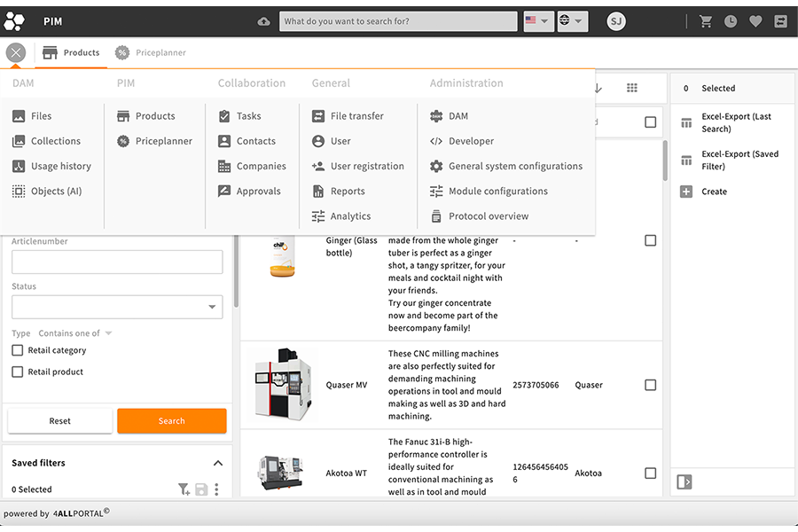Open the Quaser MV product thumbnail
The image size is (798, 532).
(283, 384)
